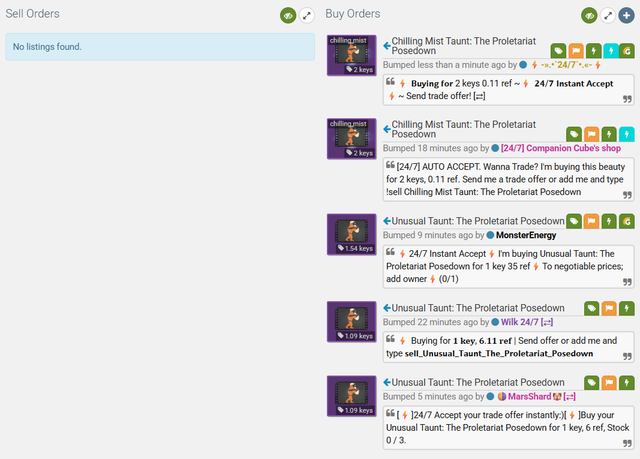Click "Bumped 5 minutes ago by" text
Image resolution: width=640 pixels, height=459 pixels.
click(x=433, y=397)
